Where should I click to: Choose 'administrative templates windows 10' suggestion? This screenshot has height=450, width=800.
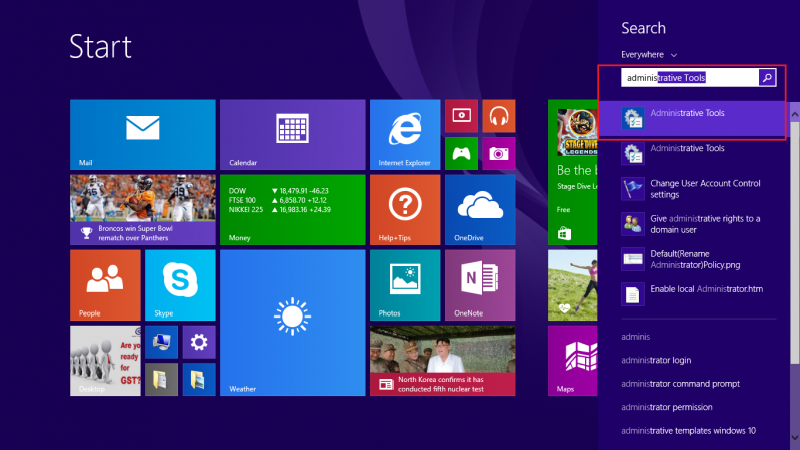coord(688,431)
